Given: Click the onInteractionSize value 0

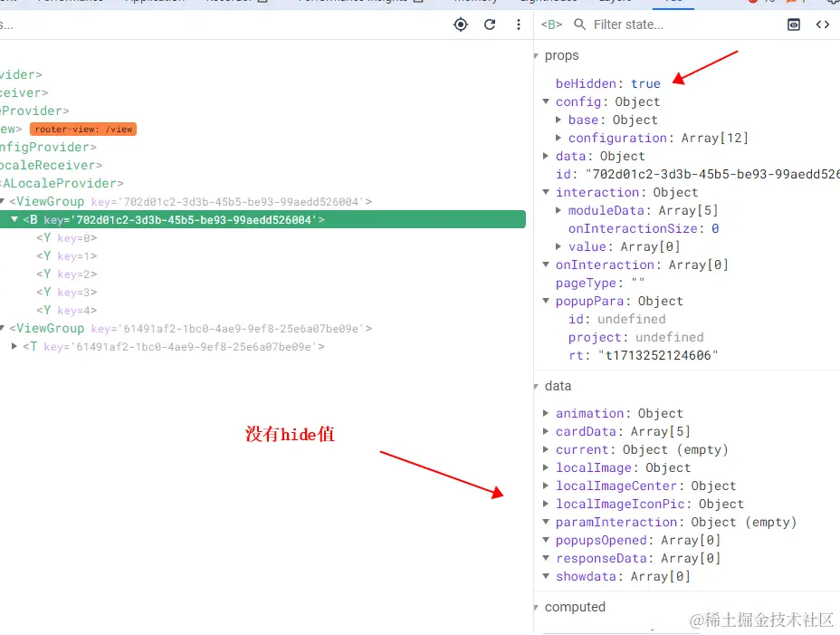Looking at the screenshot, I should 715,228.
